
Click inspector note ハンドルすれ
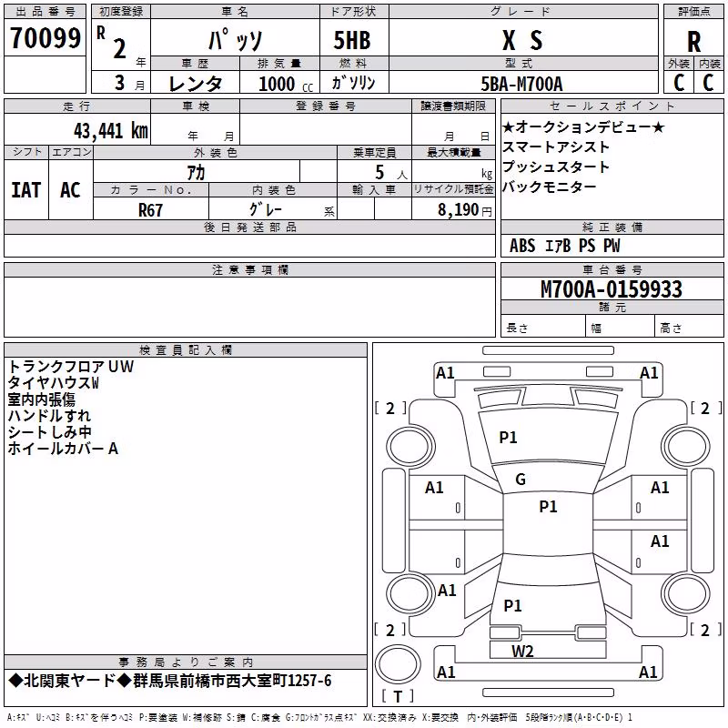coord(49,416)
